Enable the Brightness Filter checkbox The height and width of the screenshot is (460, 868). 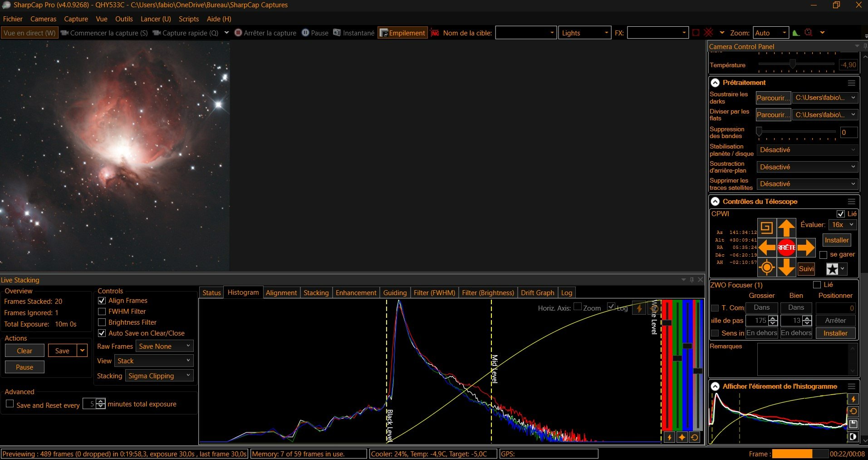(x=102, y=322)
